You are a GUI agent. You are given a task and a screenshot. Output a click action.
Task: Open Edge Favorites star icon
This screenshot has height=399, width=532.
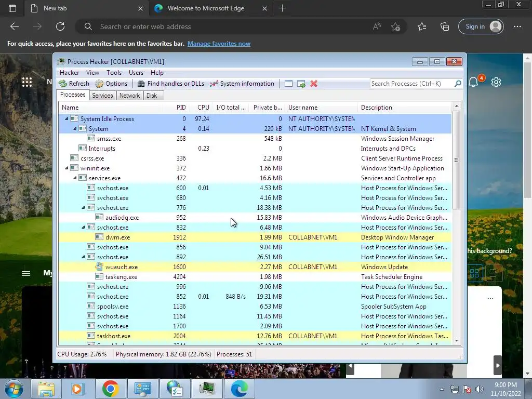point(422,26)
